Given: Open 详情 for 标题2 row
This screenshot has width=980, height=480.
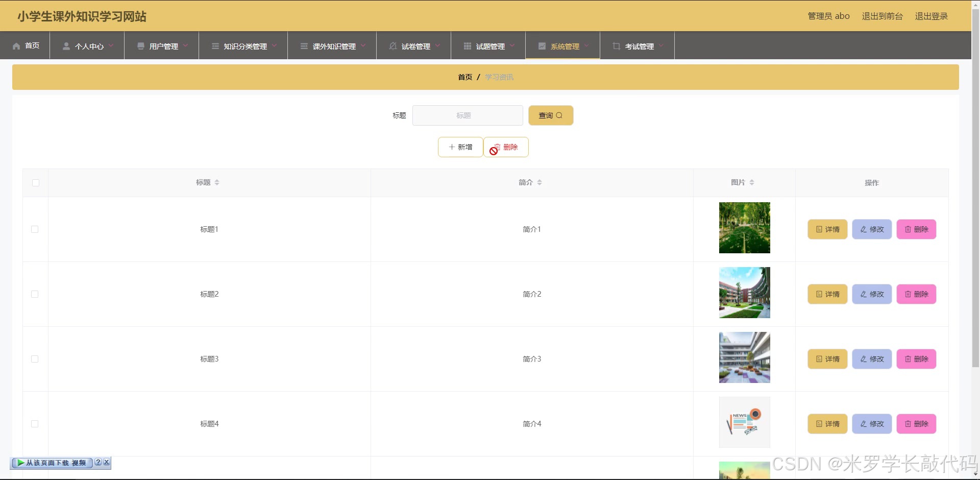Looking at the screenshot, I should [827, 294].
